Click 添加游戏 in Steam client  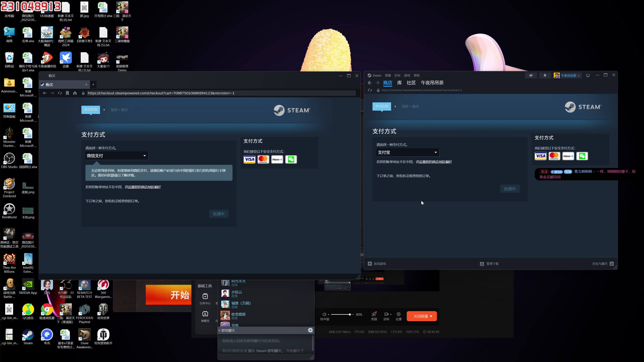pos(377,264)
